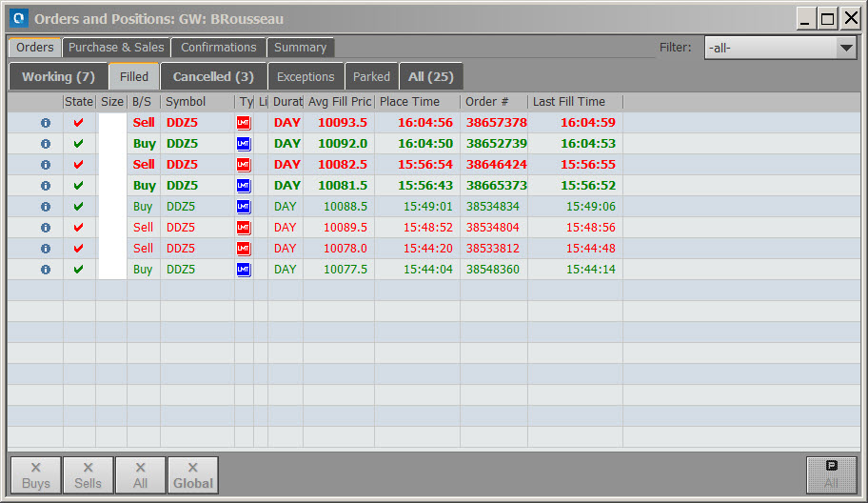Select the place time 15:56:43

point(425,186)
